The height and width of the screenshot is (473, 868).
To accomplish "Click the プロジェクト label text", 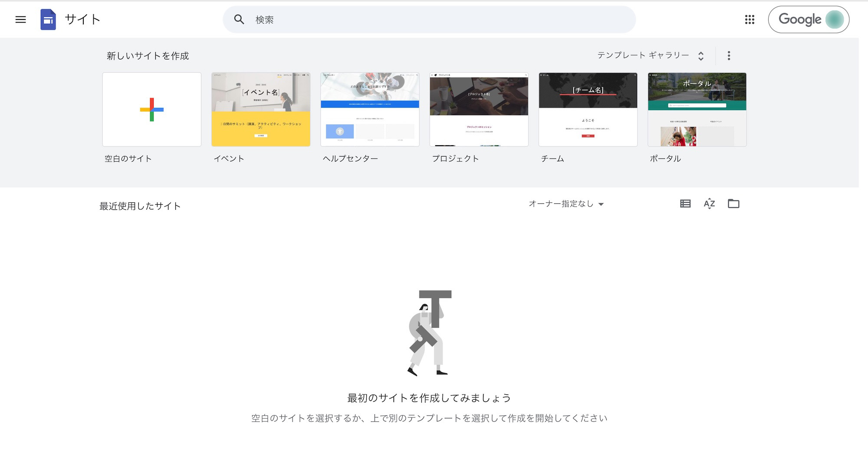I will pos(455,159).
